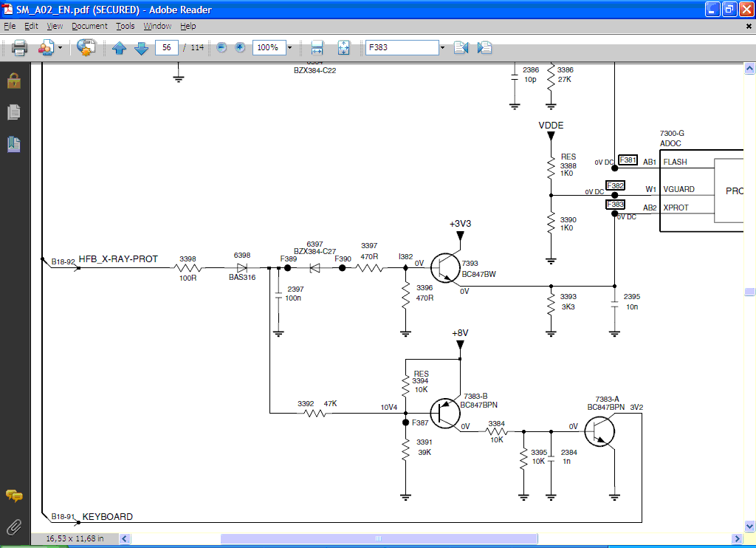This screenshot has width=756, height=548.
Task: Click the Print icon in toolbar
Action: (19, 48)
